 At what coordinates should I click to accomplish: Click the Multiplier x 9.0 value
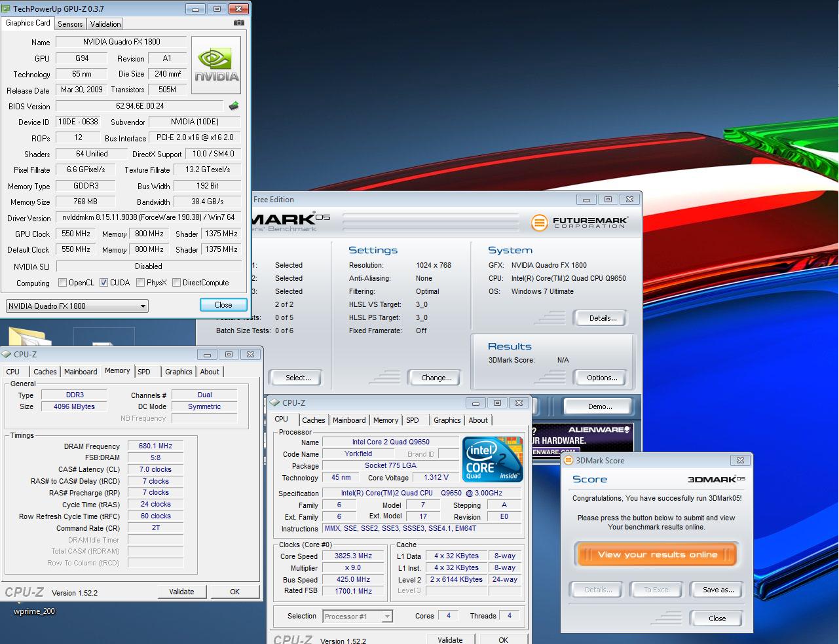[x=353, y=567]
